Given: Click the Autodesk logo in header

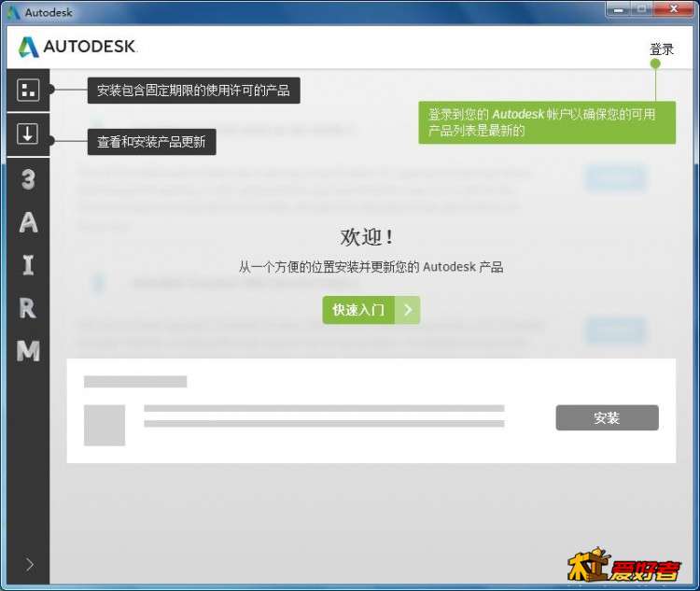Looking at the screenshot, I should [x=77, y=47].
